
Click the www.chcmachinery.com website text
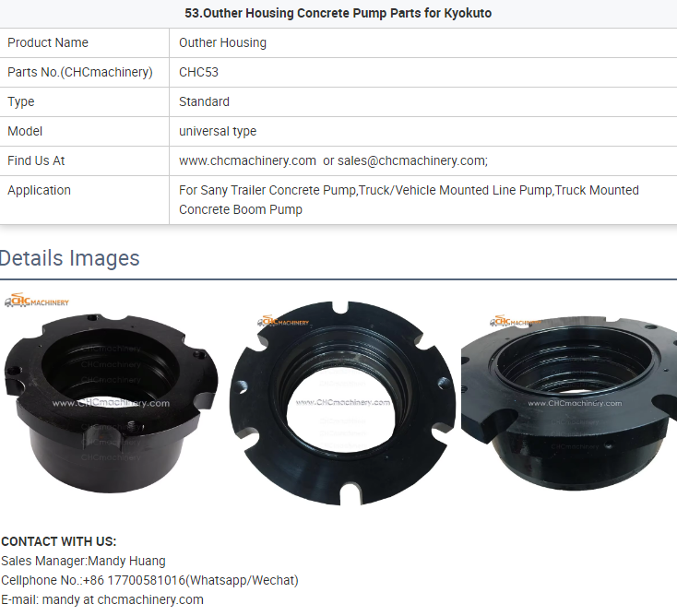tap(247, 160)
